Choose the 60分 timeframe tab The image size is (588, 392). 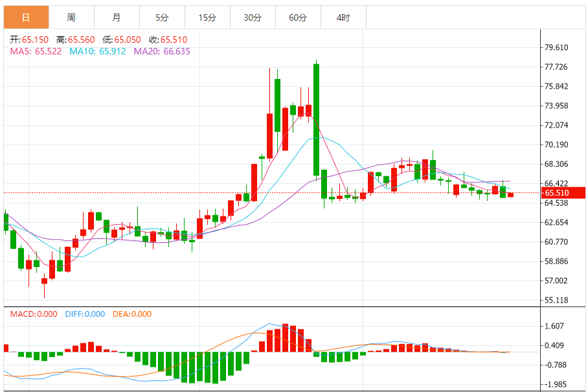click(298, 17)
